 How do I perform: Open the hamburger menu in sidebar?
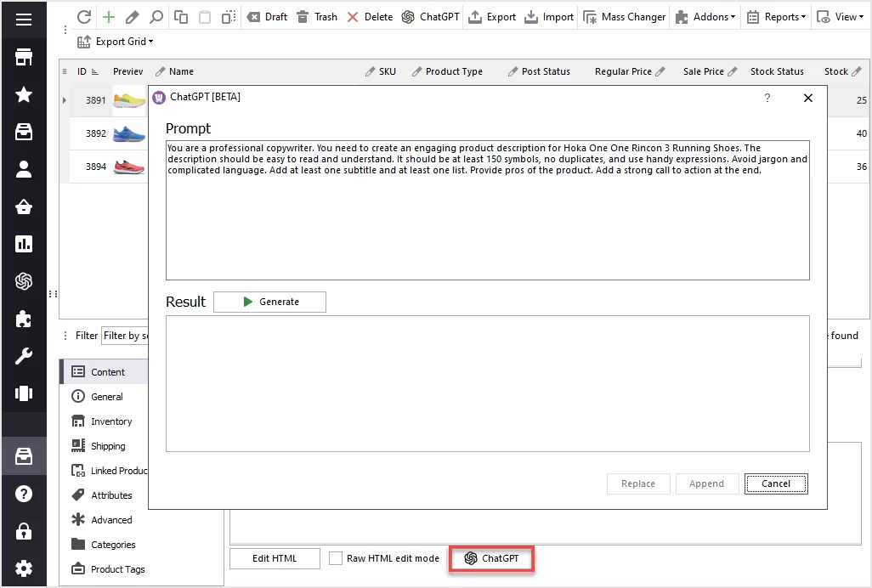[24, 19]
